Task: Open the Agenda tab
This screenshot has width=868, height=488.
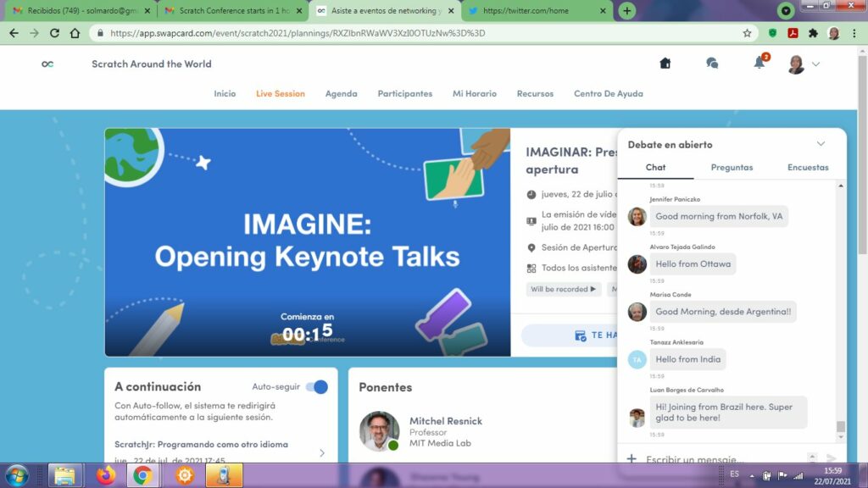Action: coord(341,93)
